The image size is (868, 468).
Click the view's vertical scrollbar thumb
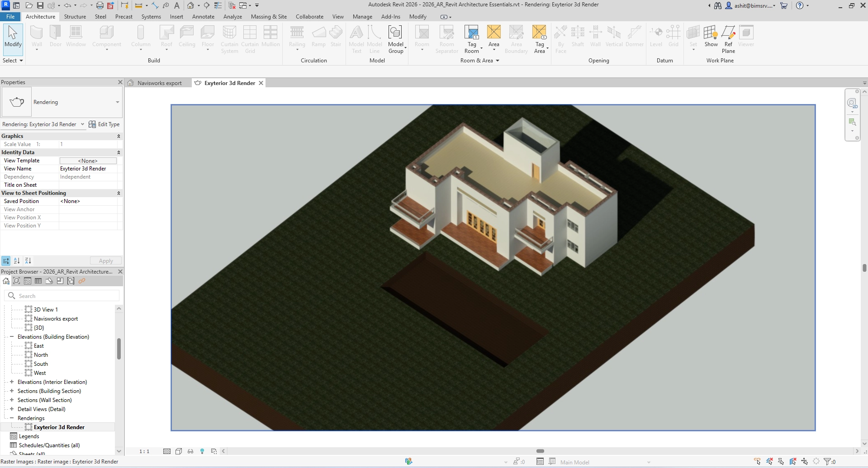864,268
